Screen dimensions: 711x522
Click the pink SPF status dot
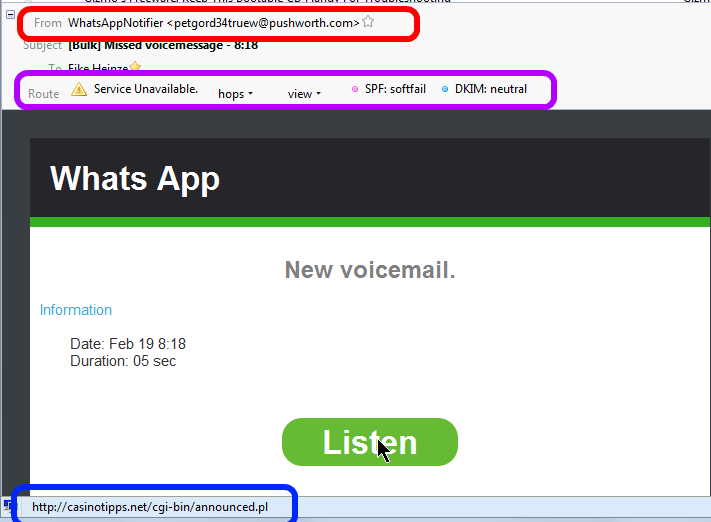coord(355,89)
